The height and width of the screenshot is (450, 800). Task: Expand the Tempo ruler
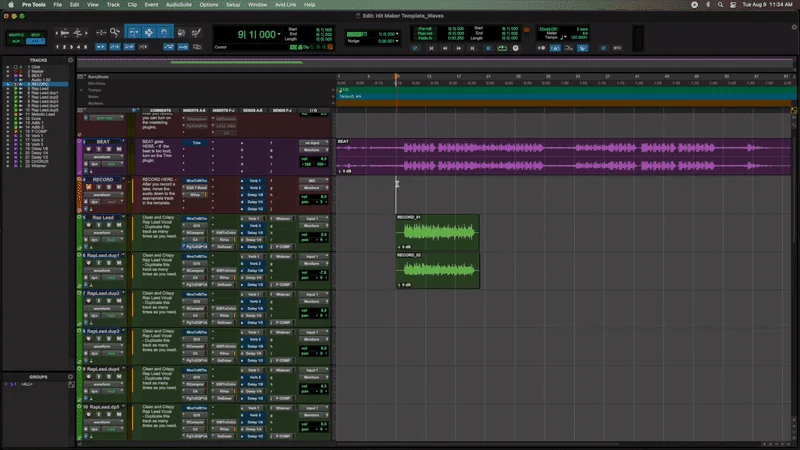click(83, 89)
